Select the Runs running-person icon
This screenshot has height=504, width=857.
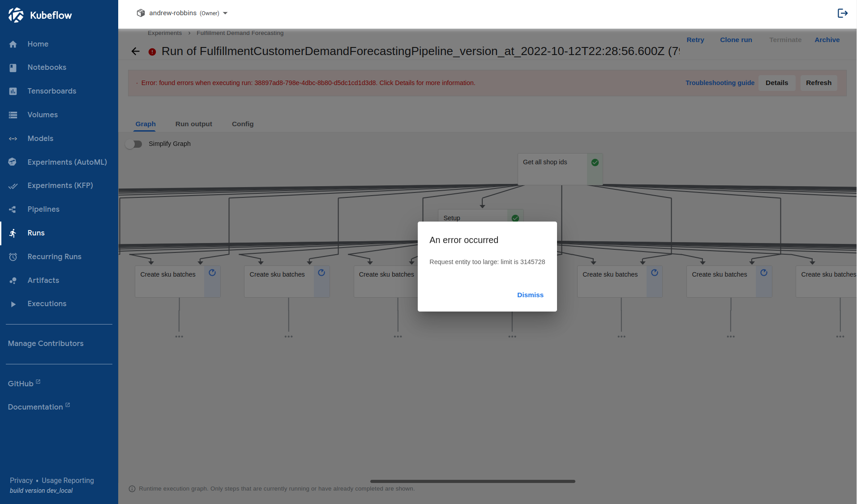tap(13, 233)
